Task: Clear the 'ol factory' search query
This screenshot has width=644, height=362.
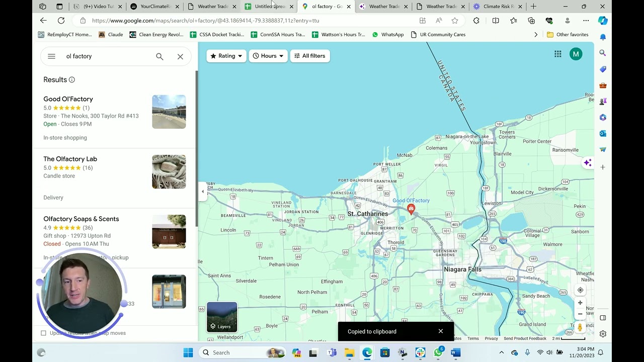Action: click(x=180, y=57)
